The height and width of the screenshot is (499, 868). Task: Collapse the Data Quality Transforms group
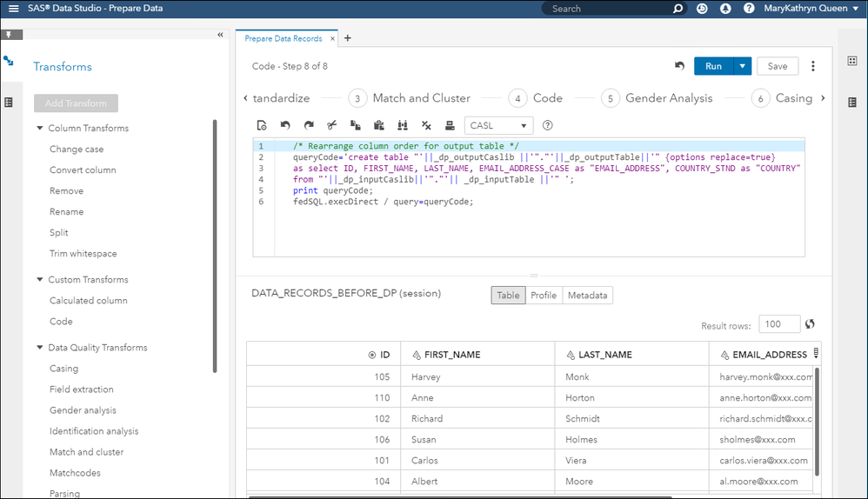click(40, 348)
